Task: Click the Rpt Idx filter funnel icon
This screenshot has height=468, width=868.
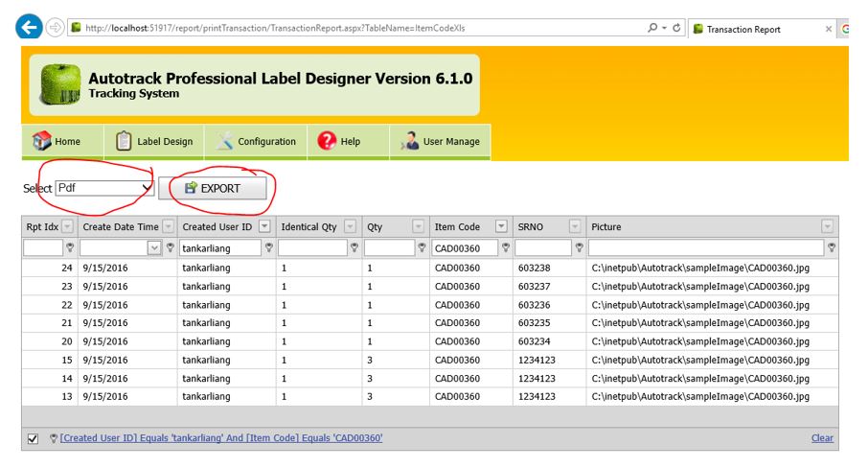Action: click(x=70, y=247)
